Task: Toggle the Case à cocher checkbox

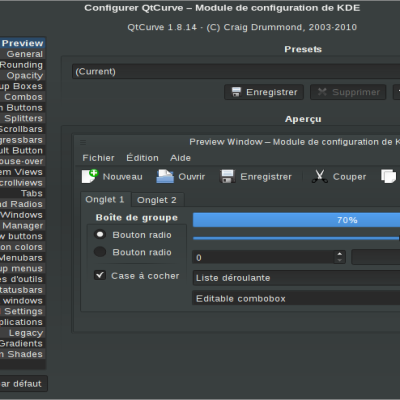Action: click(100, 275)
